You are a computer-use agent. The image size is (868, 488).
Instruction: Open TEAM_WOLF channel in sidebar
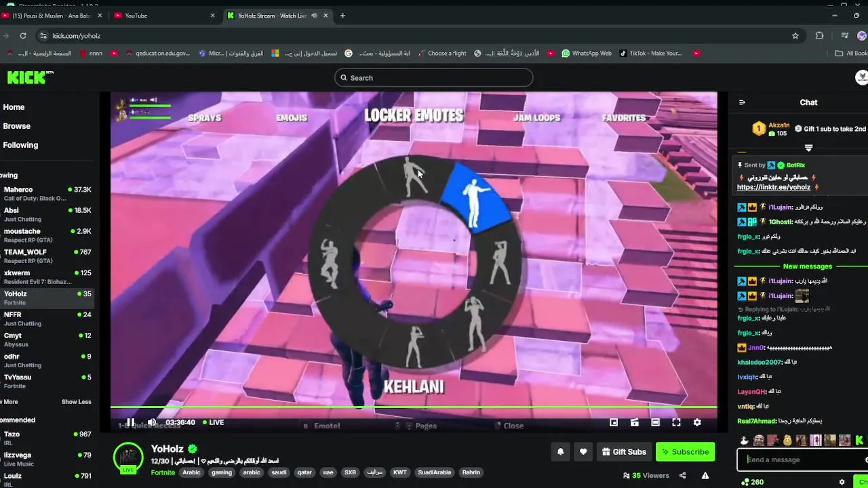pyautogui.click(x=47, y=256)
